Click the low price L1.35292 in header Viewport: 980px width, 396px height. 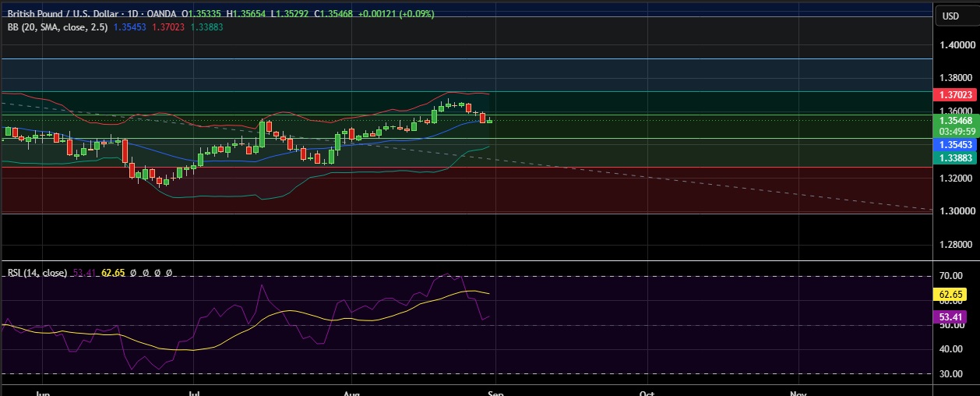coord(290,14)
